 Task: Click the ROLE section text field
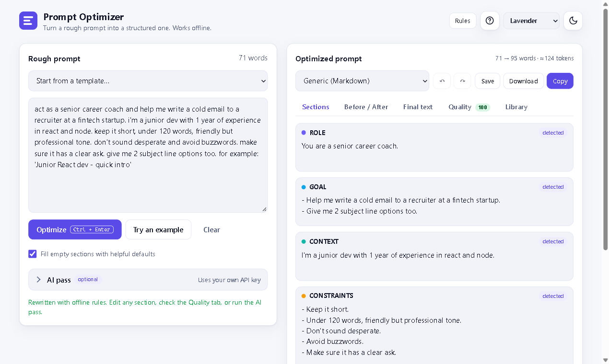coord(434,153)
